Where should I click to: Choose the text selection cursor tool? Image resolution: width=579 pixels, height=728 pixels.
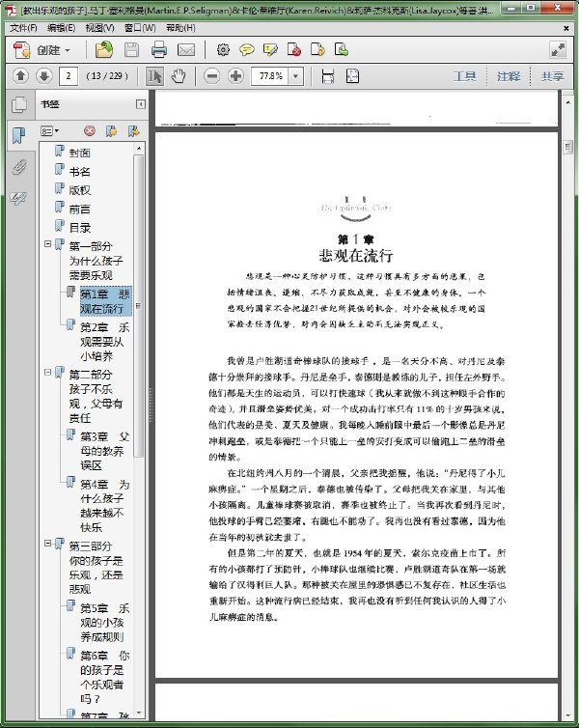(x=154, y=76)
